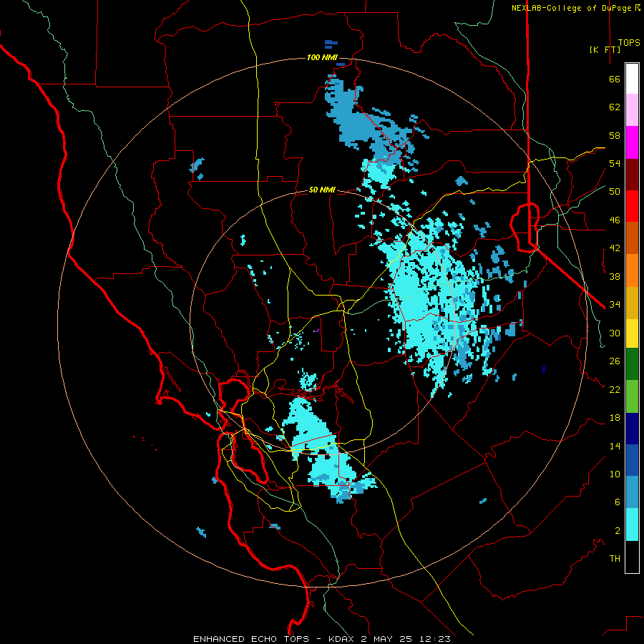
Task: Click the NEXLAB-College of DuPage credit
Action: (575, 7)
